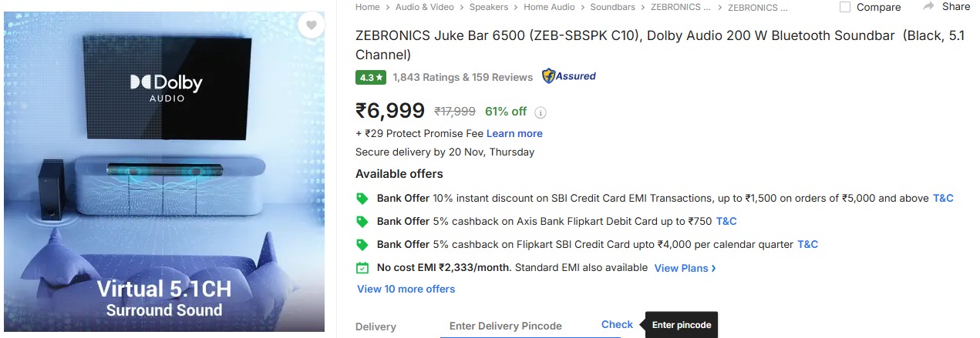Enable the Compare checkbox
Viewport: 980px width, 338px height.
coord(845,7)
